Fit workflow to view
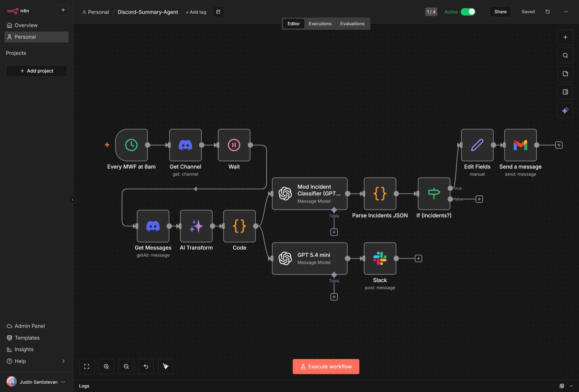This screenshot has height=392, width=579. pyautogui.click(x=87, y=366)
